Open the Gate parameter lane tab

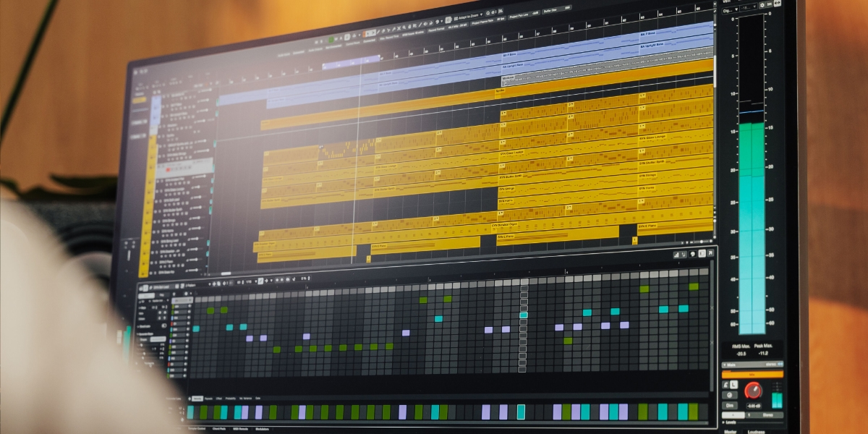click(x=258, y=398)
